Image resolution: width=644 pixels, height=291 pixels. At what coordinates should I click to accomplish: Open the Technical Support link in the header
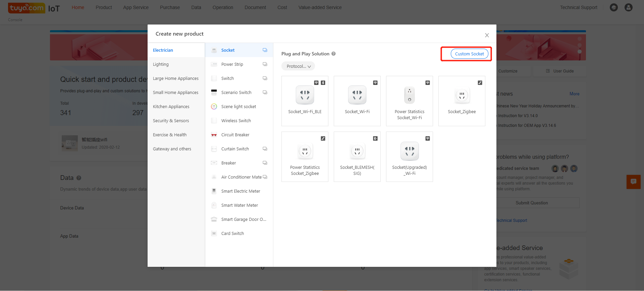click(x=578, y=7)
